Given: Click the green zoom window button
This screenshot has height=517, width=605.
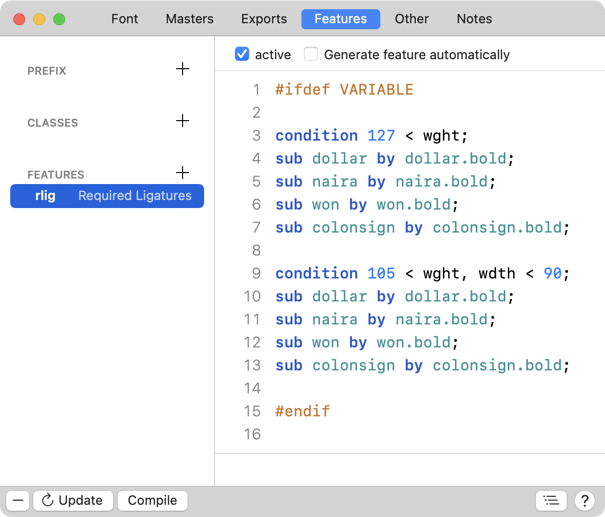Looking at the screenshot, I should pyautogui.click(x=59, y=19).
